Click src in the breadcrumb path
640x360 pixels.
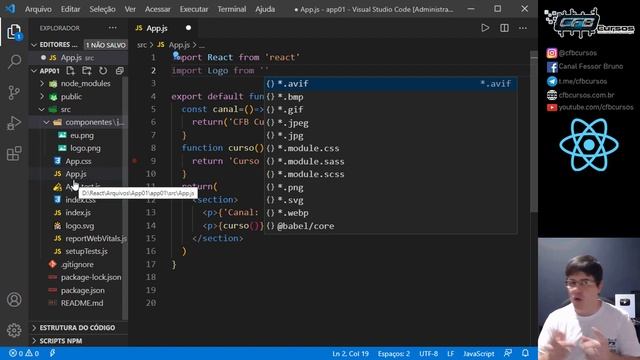click(142, 45)
